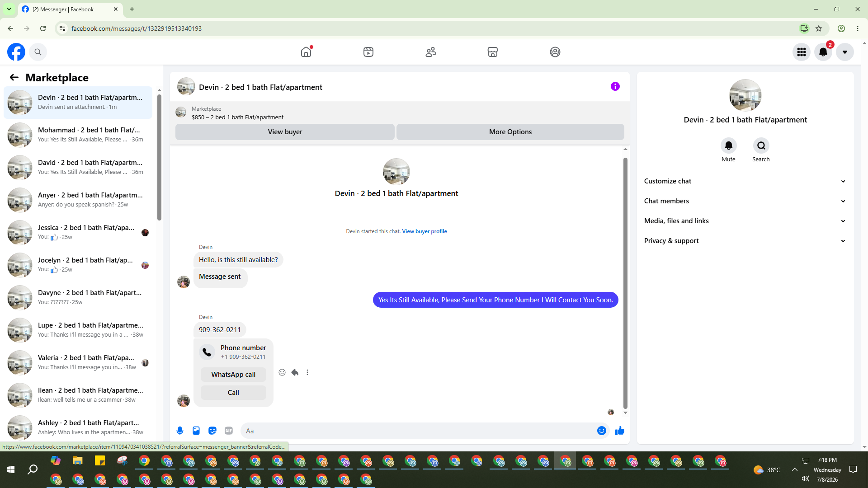
Task: Open Jocelyn's conversation in the list
Action: [78, 265]
